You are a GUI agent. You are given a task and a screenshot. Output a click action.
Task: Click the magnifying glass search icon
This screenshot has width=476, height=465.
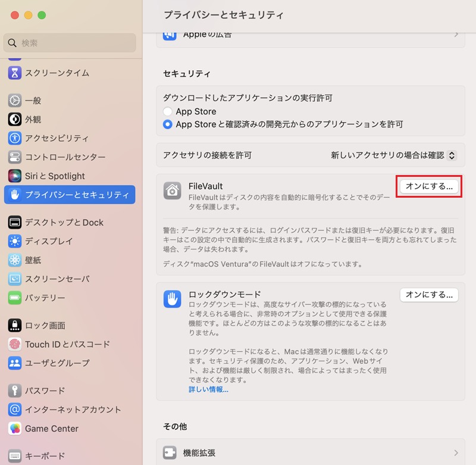[12, 43]
